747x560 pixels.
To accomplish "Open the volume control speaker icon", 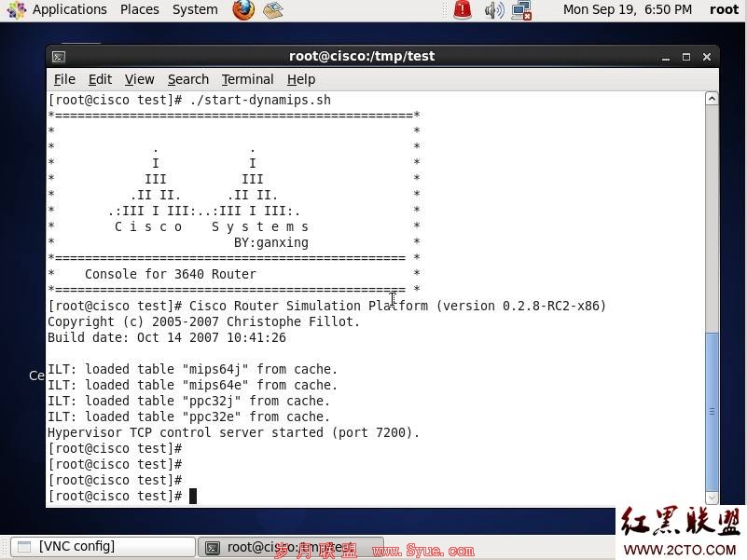I will 494,10.
